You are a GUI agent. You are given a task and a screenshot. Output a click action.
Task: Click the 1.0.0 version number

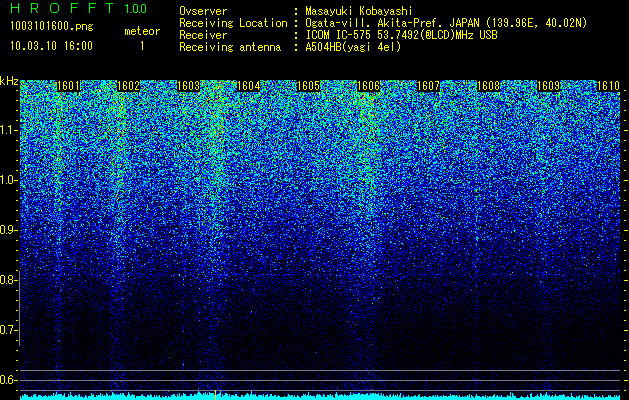click(136, 8)
